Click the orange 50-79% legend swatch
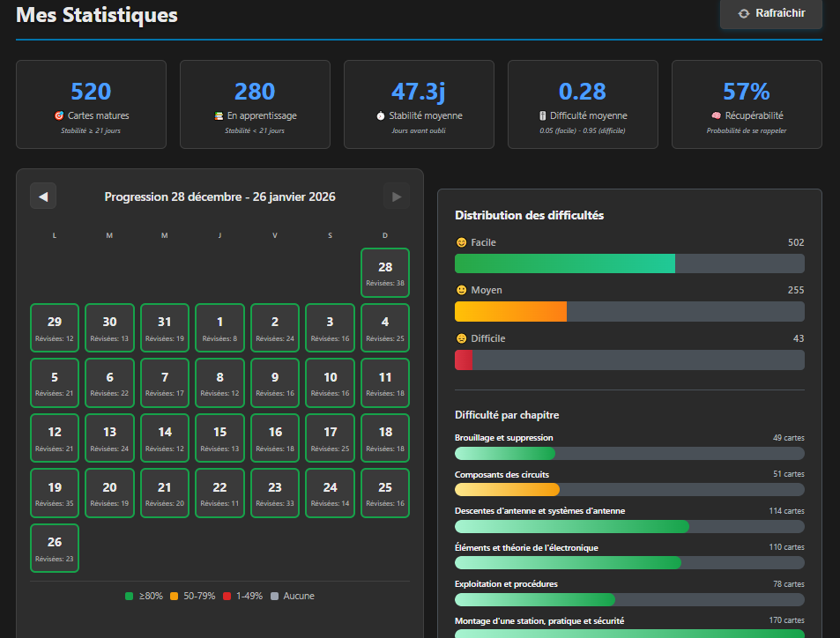840x638 pixels. click(x=175, y=597)
